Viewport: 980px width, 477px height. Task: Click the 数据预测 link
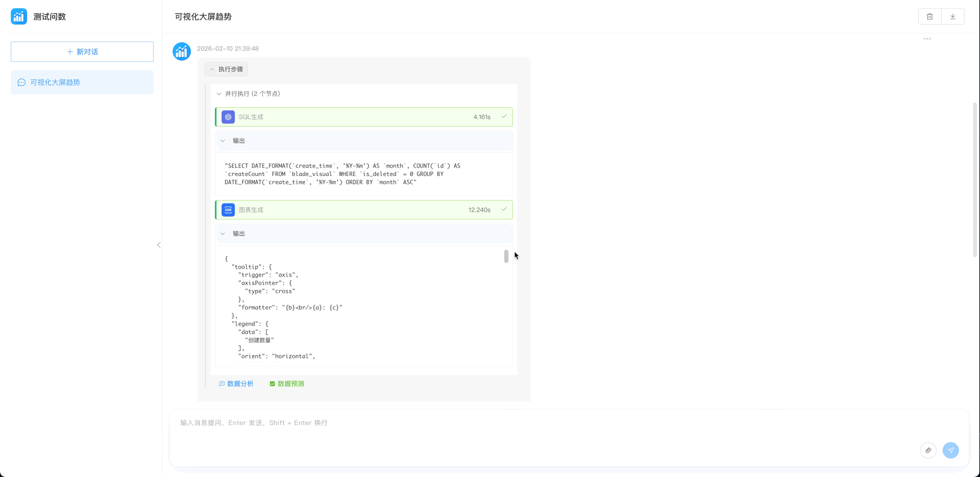[287, 384]
